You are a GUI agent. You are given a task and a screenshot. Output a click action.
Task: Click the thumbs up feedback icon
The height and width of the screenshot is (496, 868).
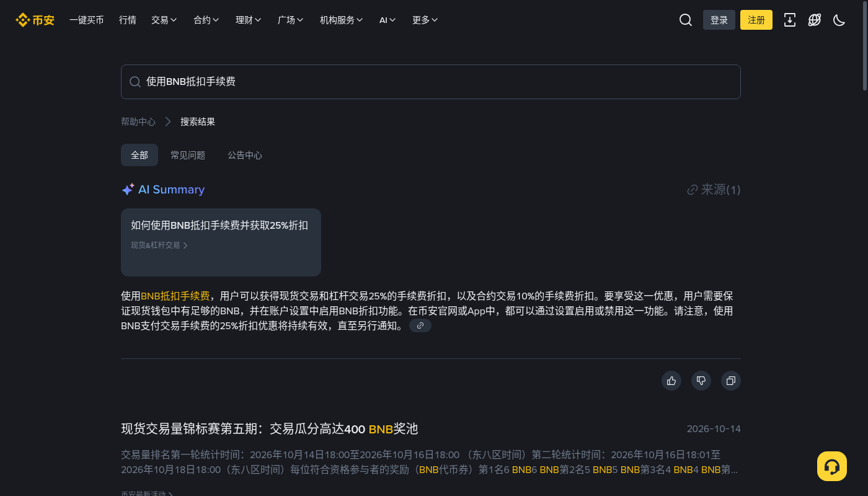(671, 381)
